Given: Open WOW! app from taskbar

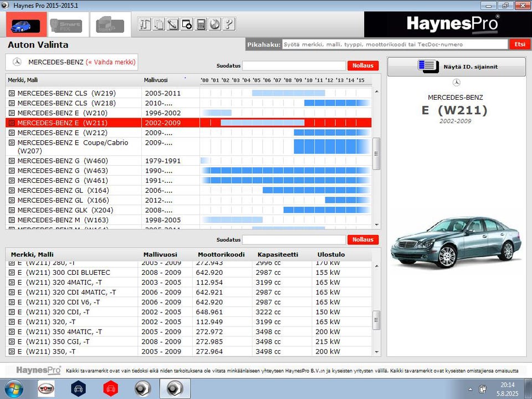Looking at the screenshot, I should click(46, 388).
